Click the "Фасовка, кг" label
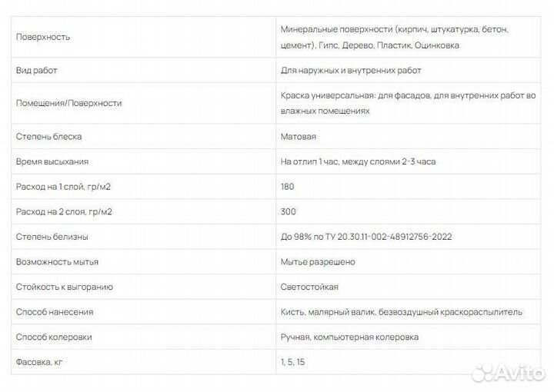The width and height of the screenshot is (554, 392). [x=39, y=361]
